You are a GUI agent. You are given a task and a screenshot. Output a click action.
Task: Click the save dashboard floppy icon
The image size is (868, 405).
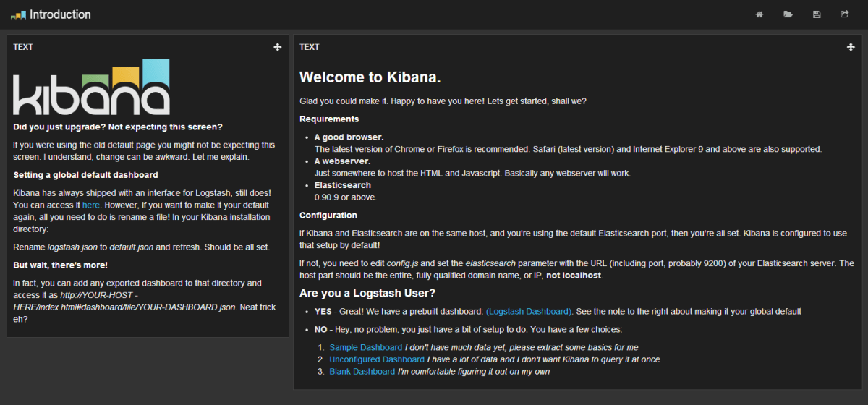click(817, 14)
